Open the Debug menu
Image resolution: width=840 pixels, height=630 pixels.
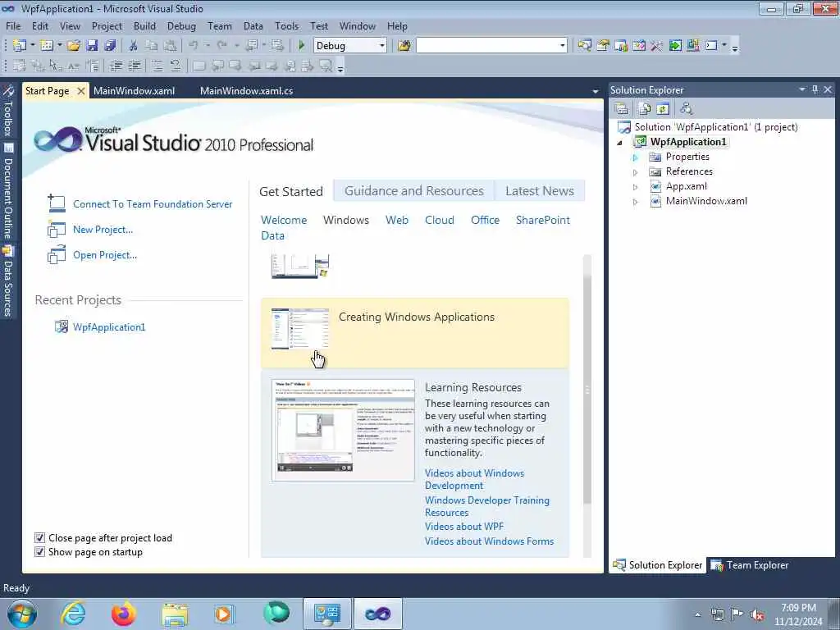click(x=181, y=25)
